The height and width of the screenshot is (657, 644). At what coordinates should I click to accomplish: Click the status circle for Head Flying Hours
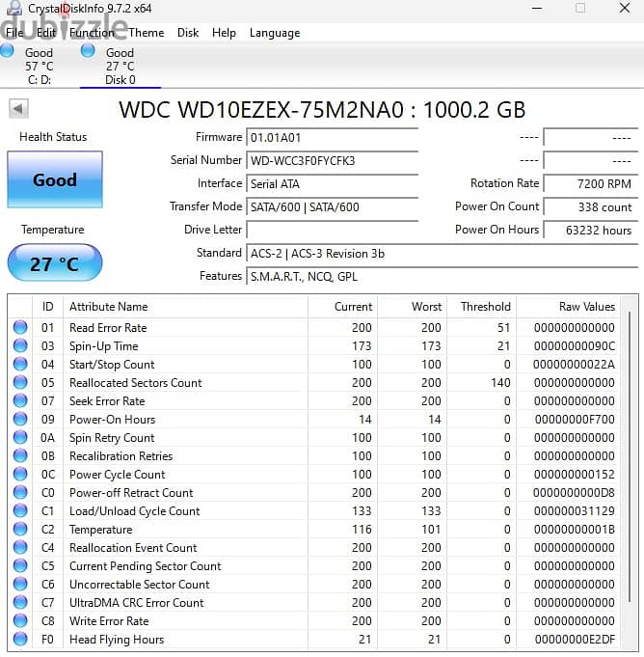click(20, 639)
